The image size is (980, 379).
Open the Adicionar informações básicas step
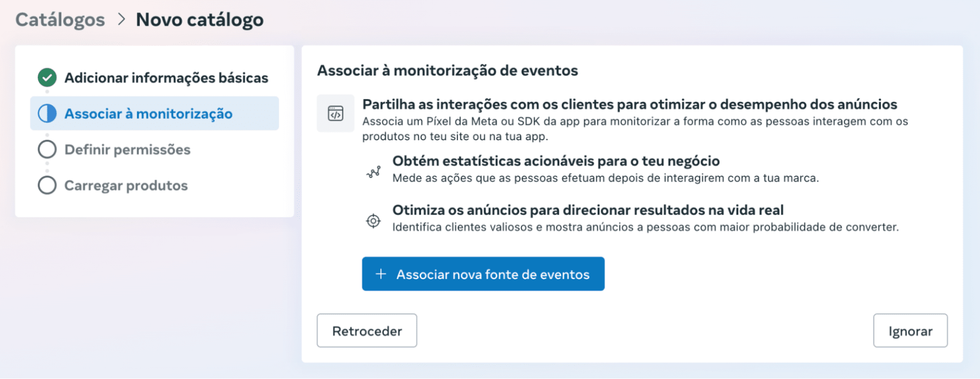coord(166,78)
